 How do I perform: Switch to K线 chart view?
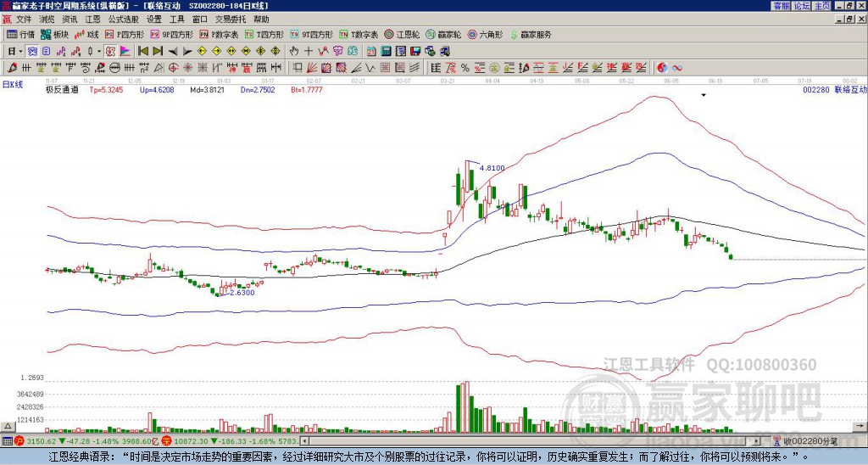tap(86, 34)
